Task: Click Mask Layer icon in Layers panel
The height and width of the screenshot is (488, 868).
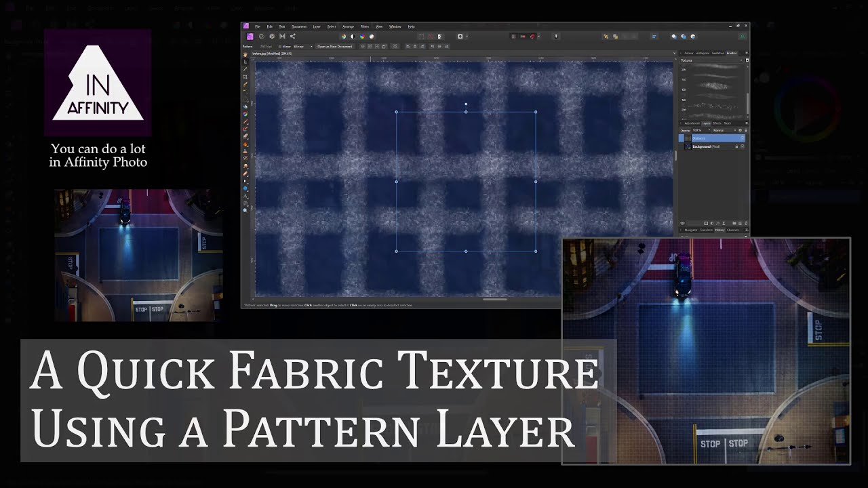Action: (x=706, y=223)
